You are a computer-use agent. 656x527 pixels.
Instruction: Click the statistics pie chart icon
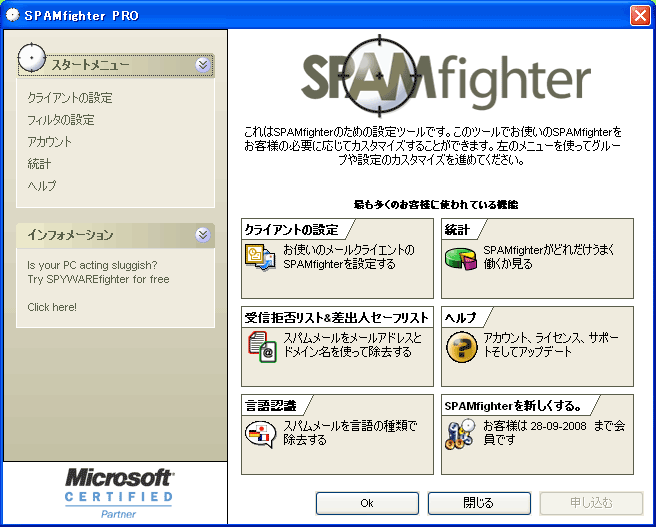[460, 258]
